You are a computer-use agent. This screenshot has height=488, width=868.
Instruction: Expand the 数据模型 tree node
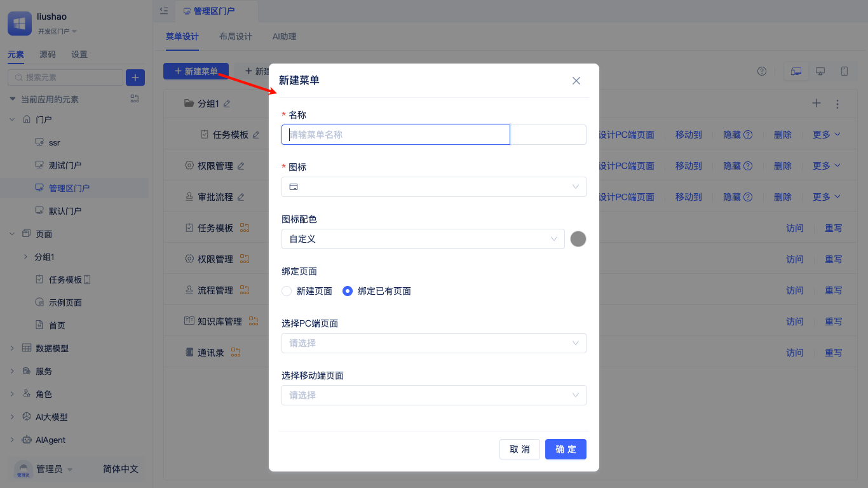pyautogui.click(x=12, y=348)
